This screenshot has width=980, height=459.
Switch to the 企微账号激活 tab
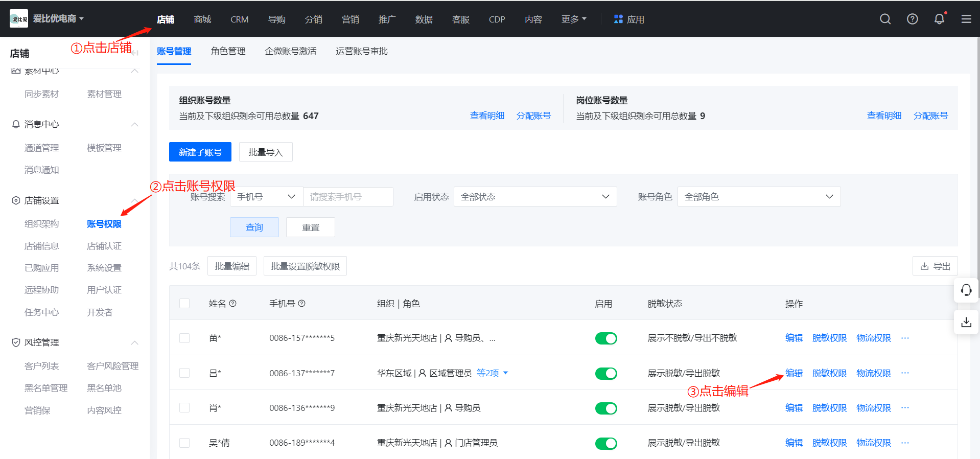pyautogui.click(x=290, y=51)
